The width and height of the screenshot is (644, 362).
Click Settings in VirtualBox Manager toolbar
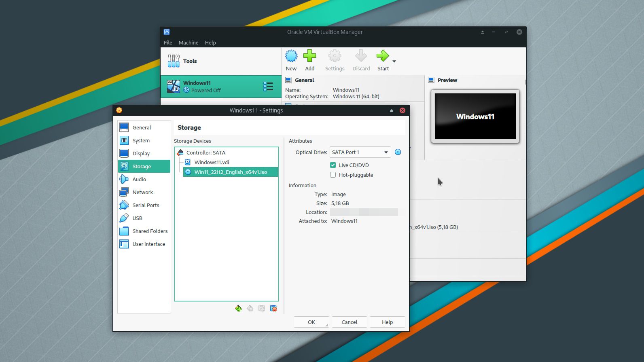pyautogui.click(x=335, y=61)
